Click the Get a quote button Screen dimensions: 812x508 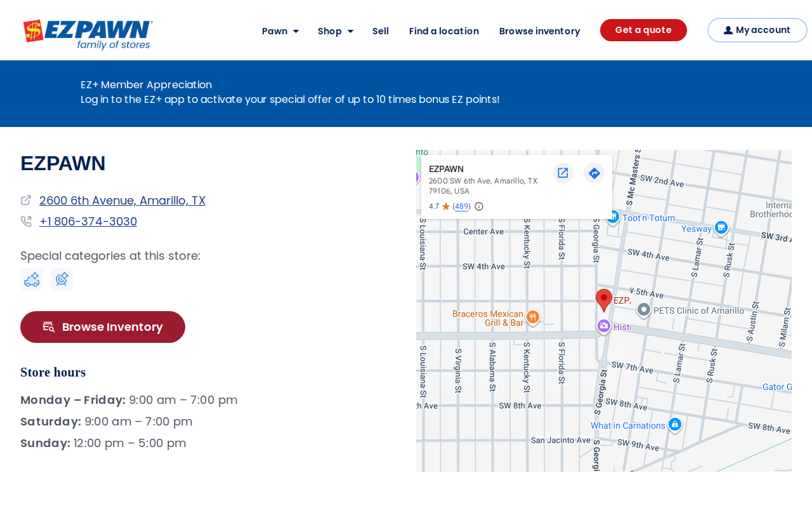(643, 30)
